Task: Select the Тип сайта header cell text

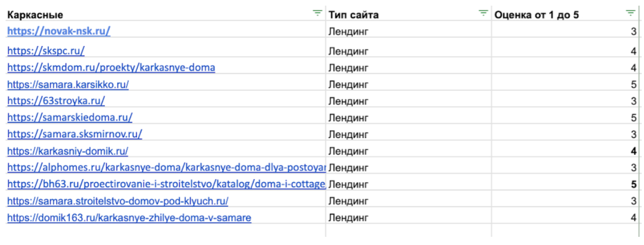Action: [354, 15]
